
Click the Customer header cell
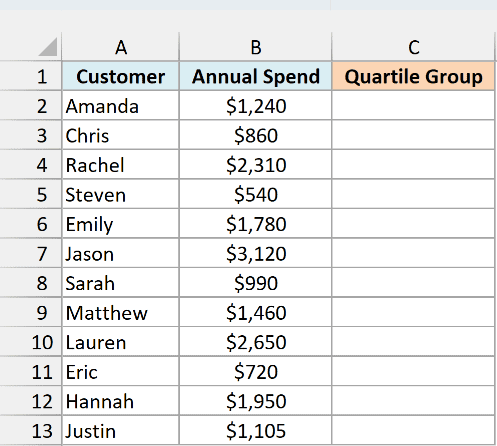(120, 76)
